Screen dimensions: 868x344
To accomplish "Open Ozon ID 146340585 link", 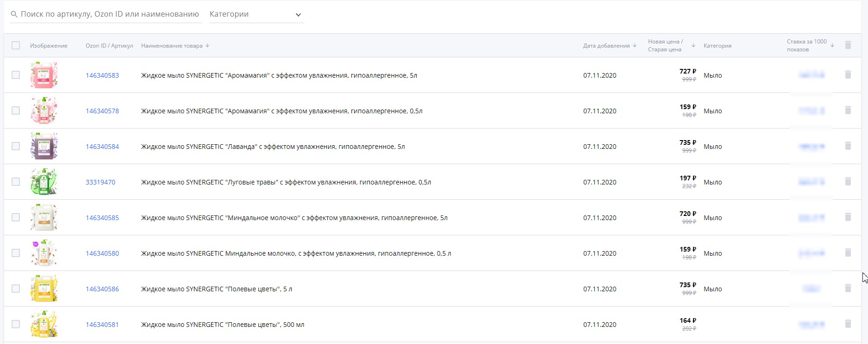I will tap(102, 218).
